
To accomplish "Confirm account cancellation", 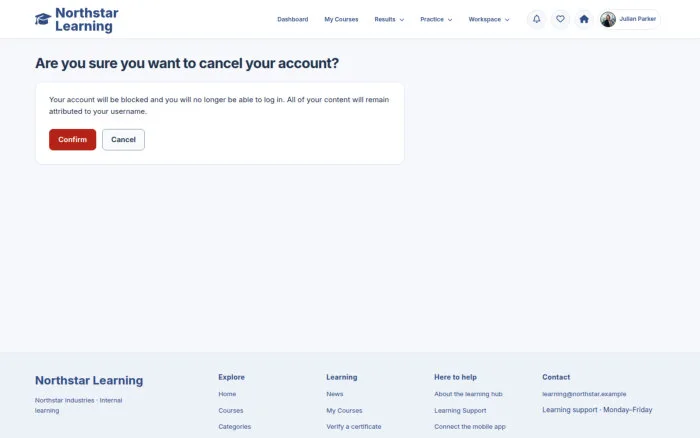I will (x=72, y=140).
